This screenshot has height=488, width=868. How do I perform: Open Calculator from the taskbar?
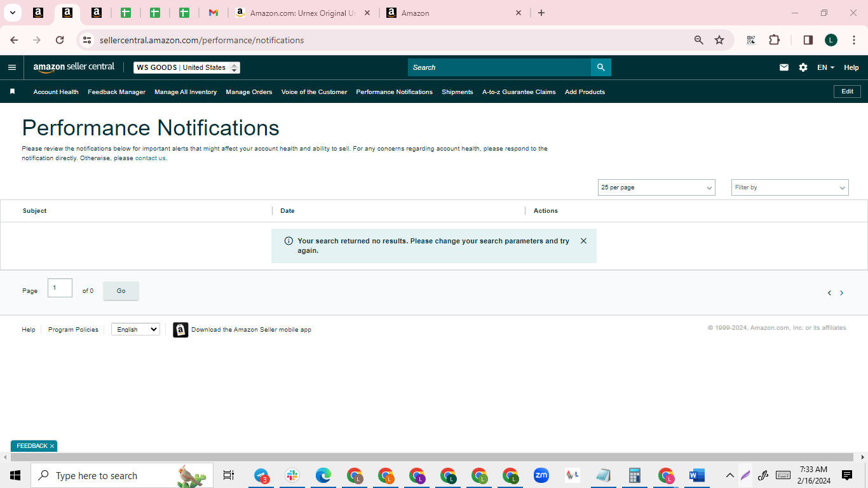(x=634, y=475)
